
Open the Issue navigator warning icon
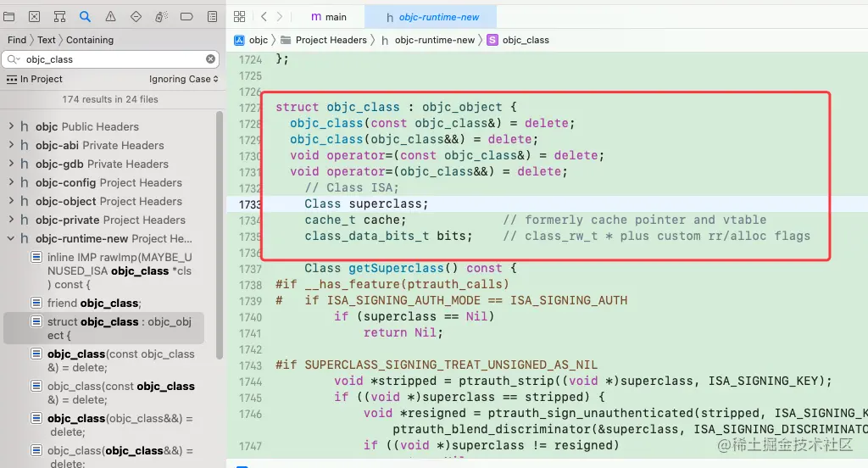coord(111,17)
